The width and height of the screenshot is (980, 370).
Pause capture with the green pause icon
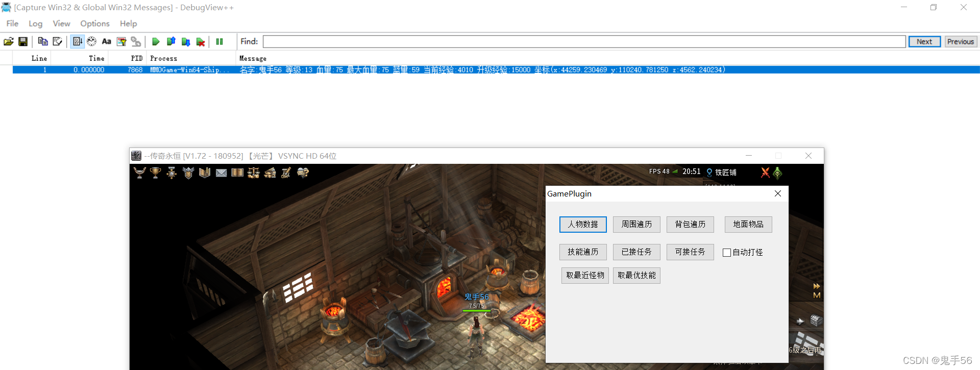tap(219, 42)
